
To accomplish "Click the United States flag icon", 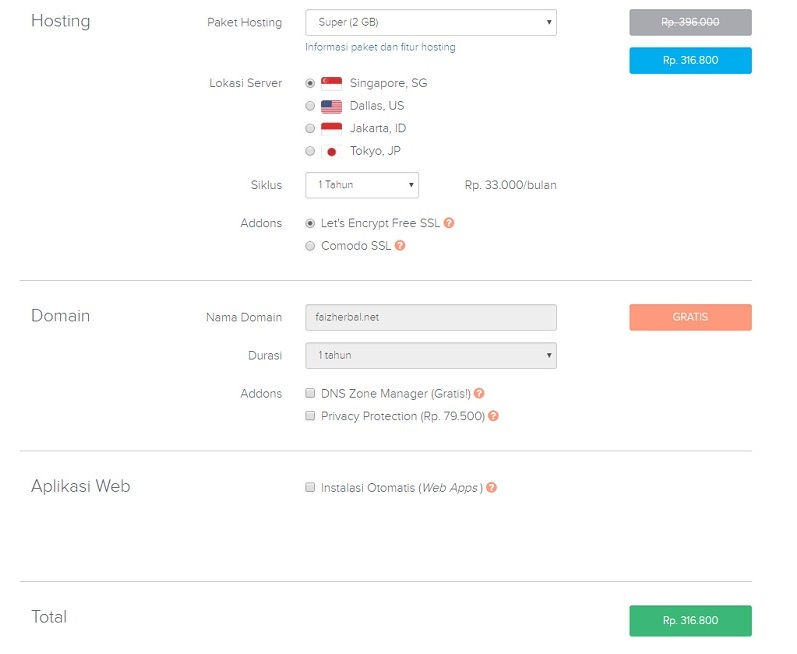I will coord(331,106).
